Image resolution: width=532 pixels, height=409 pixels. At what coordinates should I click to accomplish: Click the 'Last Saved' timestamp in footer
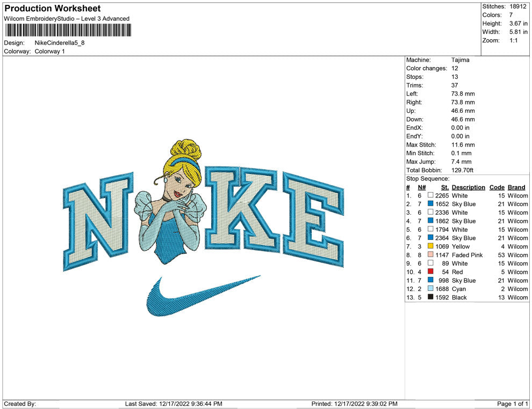[174, 404]
